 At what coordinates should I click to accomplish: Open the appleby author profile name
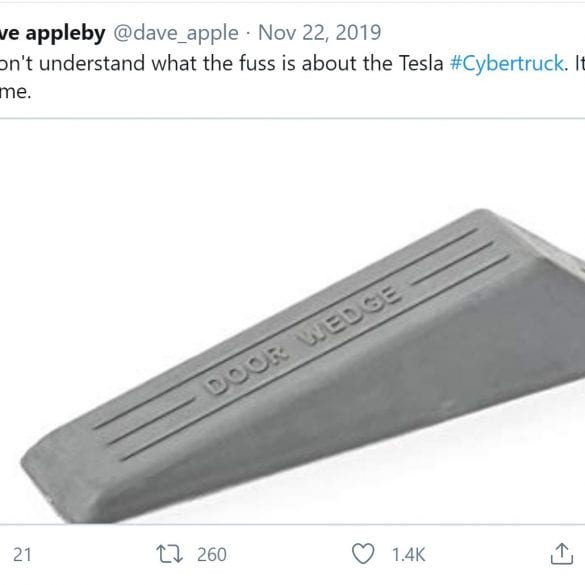point(53,33)
